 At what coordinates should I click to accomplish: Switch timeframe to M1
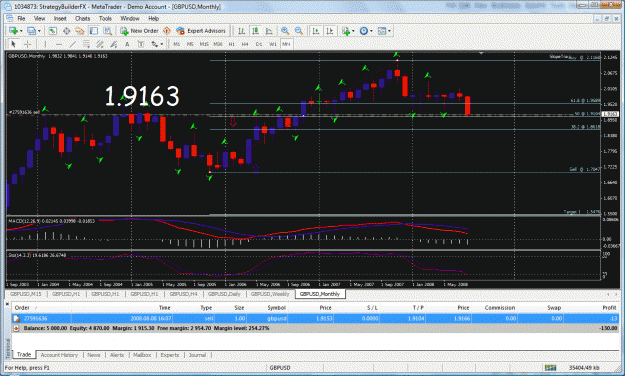[177, 44]
